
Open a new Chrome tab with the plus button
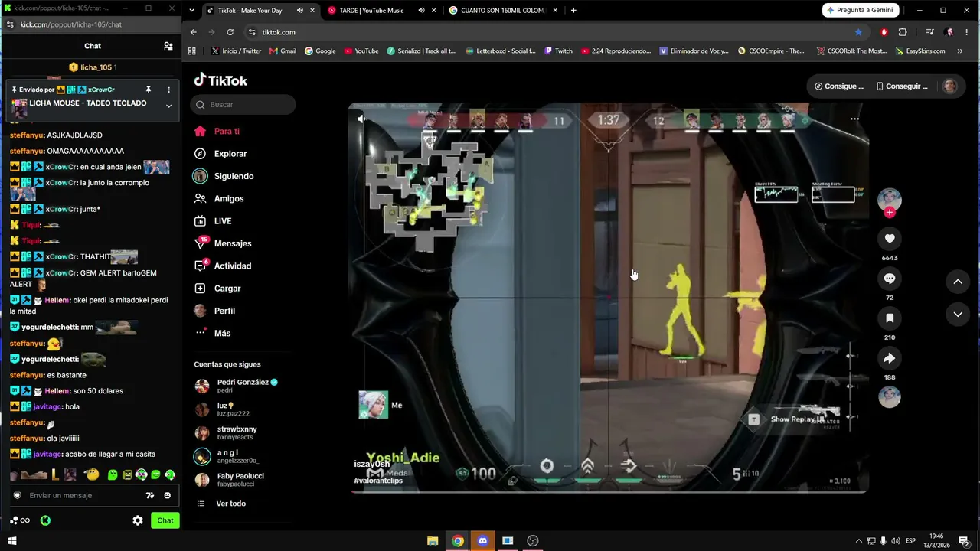(x=573, y=11)
